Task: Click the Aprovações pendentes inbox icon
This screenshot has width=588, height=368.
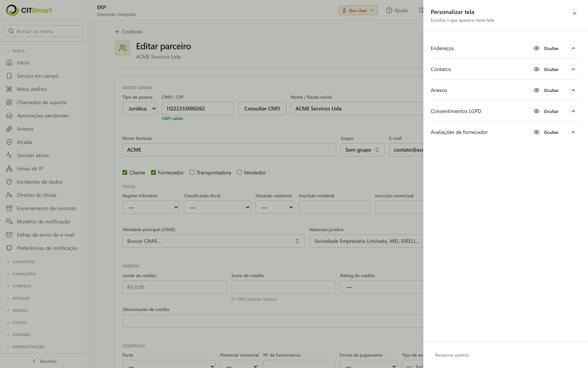Action: tap(9, 116)
